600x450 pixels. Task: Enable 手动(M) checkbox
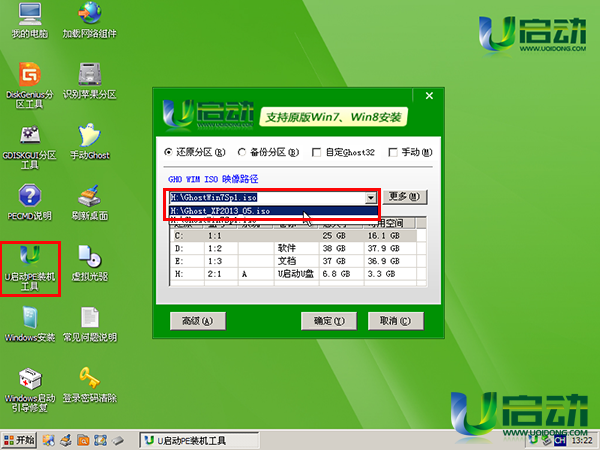pos(393,153)
